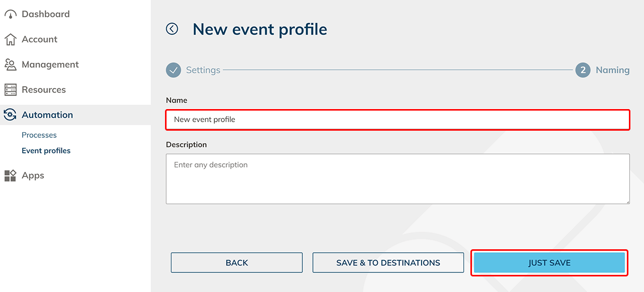Click the Resources server icon
644x292 pixels.
10,90
